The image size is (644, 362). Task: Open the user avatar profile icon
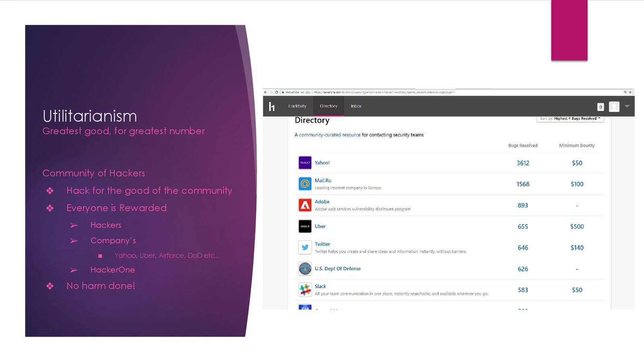614,107
